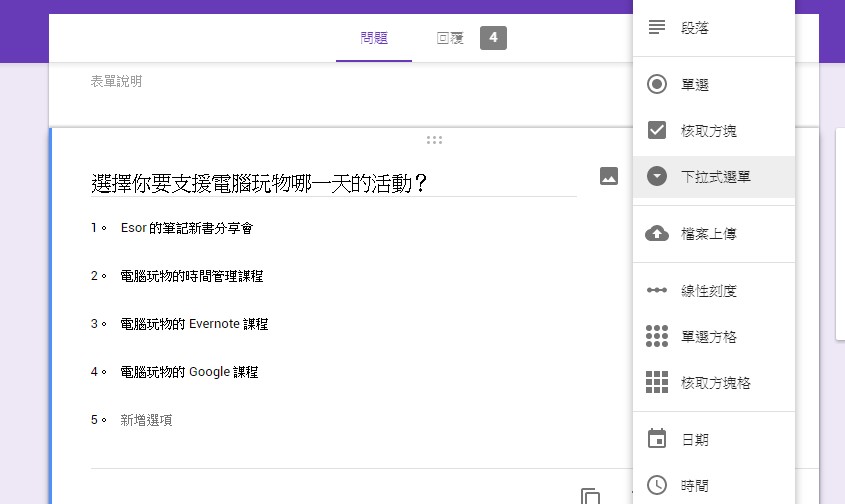Click the 4 responses count badge

pos(493,38)
